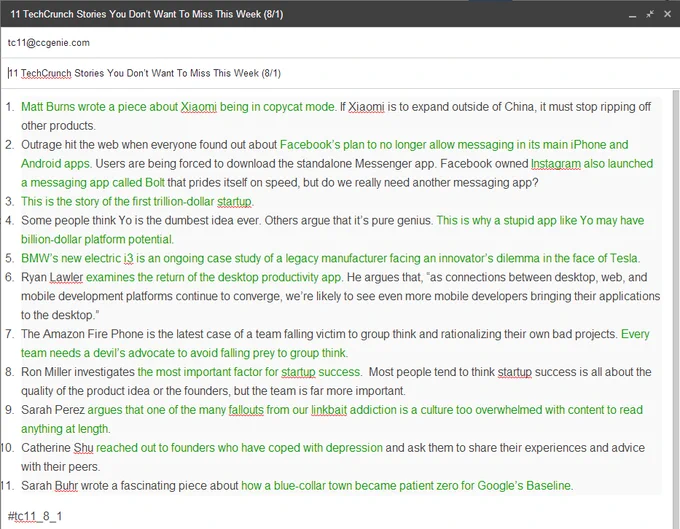680x529 pixels.
Task: Minimize the compose window
Action: (x=632, y=15)
